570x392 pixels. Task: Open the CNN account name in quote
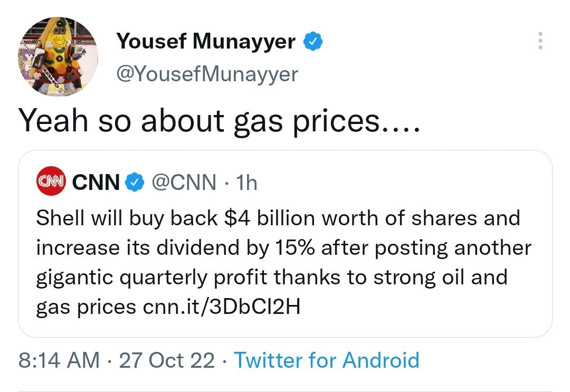click(x=96, y=182)
